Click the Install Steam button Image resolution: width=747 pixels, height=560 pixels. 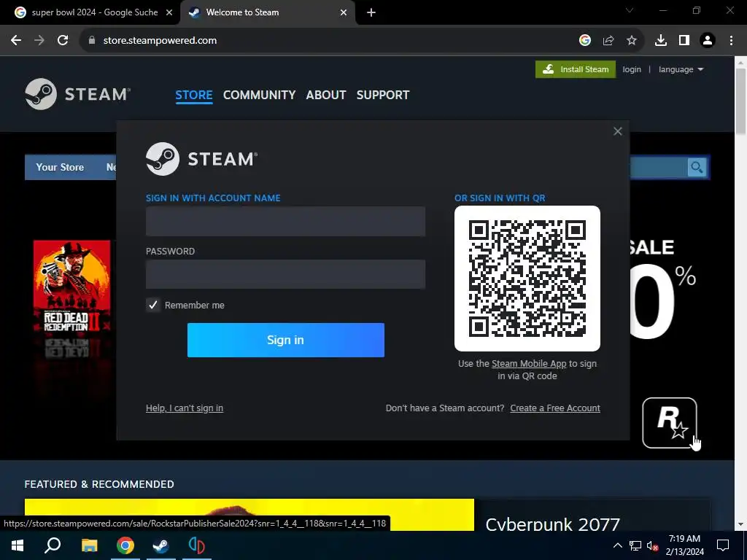pyautogui.click(x=575, y=69)
